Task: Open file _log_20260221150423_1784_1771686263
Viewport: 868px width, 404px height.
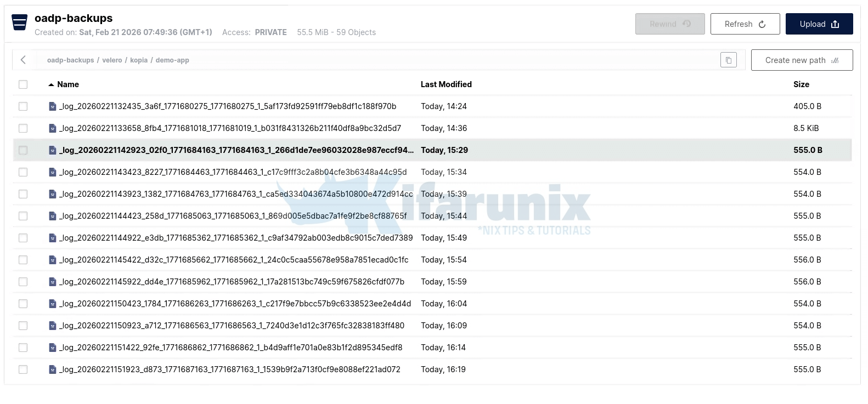Action: pyautogui.click(x=235, y=304)
